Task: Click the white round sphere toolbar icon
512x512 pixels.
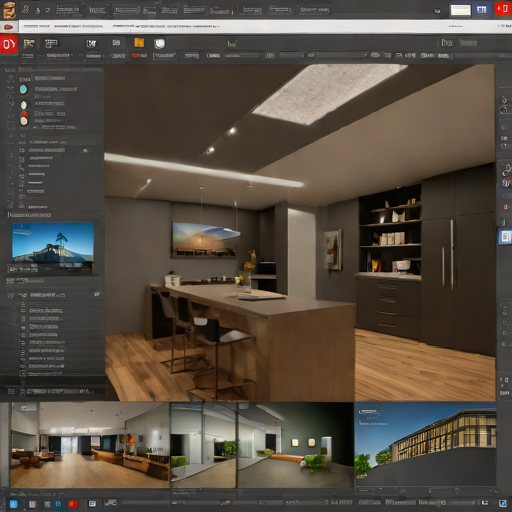Action: 159,44
